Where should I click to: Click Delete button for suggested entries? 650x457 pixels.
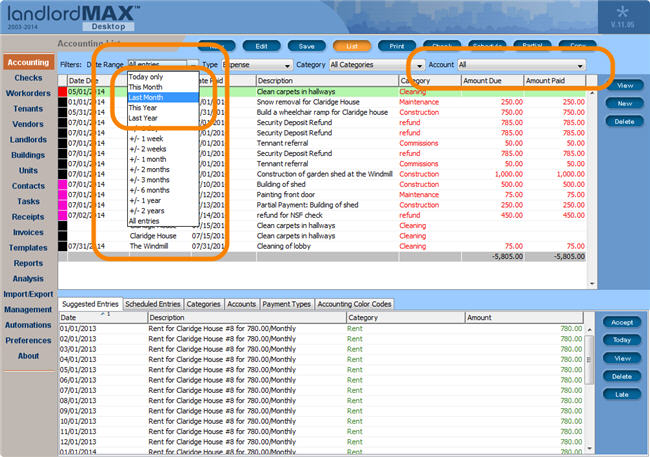click(622, 377)
